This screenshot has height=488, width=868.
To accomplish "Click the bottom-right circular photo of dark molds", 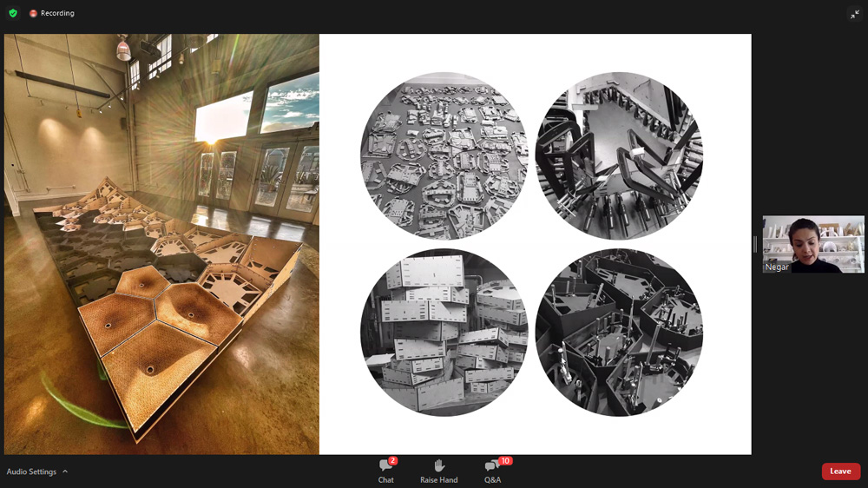I will (x=619, y=333).
